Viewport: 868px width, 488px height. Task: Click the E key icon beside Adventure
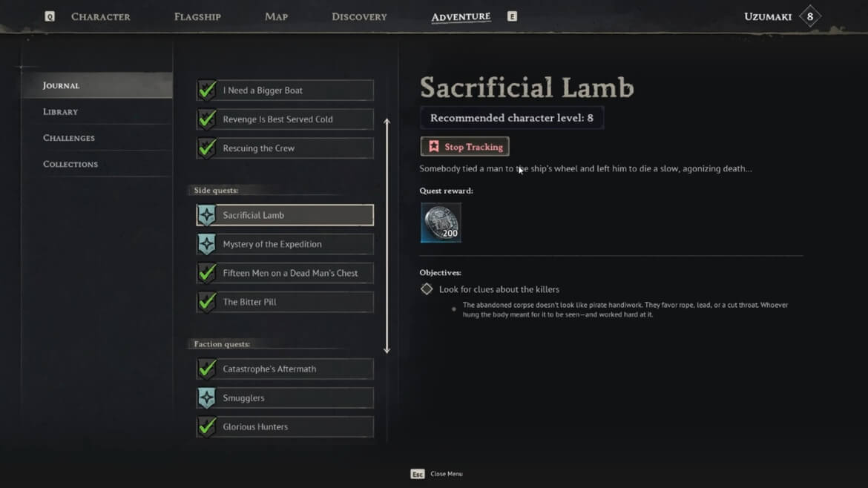512,16
